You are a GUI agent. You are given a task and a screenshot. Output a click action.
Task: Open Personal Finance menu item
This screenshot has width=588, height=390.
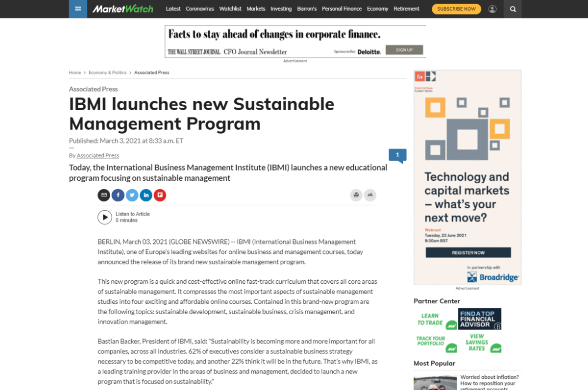(x=342, y=9)
